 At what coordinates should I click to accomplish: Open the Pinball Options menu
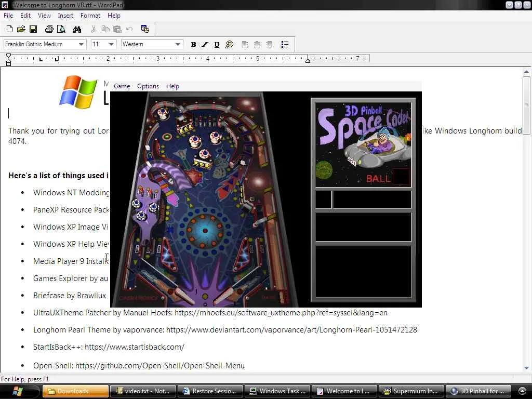click(x=148, y=86)
